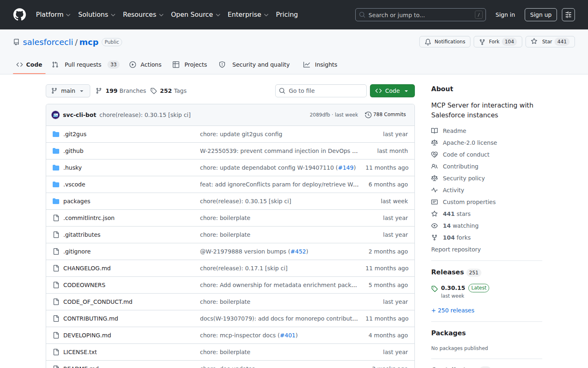This screenshot has width=588, height=368.
Task: Click the Report repository link
Action: tap(456, 249)
